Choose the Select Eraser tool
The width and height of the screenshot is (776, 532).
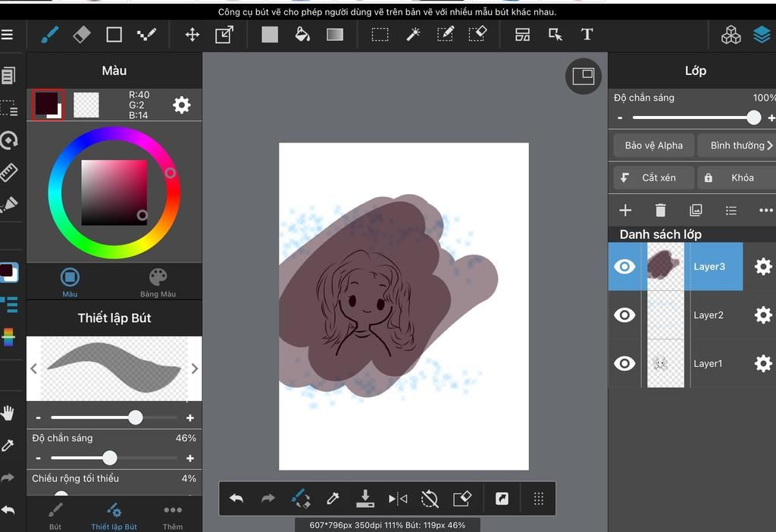(x=477, y=34)
